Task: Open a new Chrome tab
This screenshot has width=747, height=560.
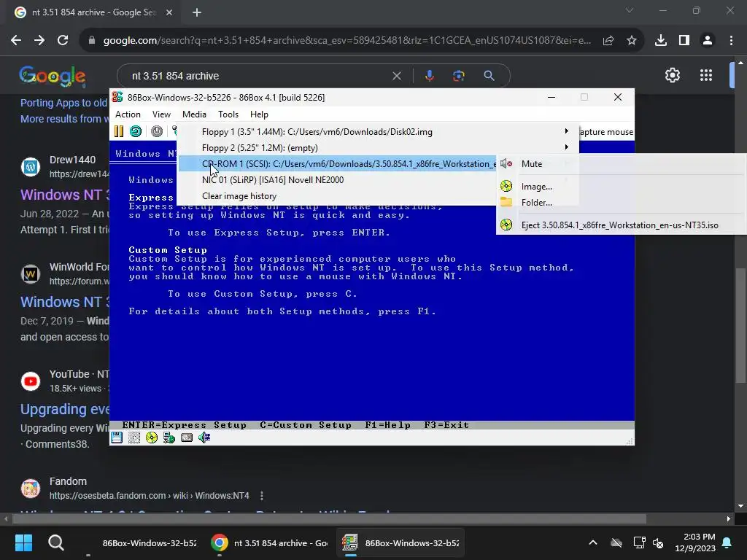Action: point(197,12)
